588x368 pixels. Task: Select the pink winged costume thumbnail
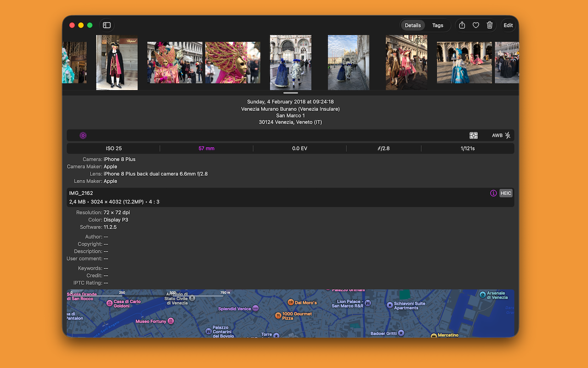pyautogui.click(x=175, y=63)
